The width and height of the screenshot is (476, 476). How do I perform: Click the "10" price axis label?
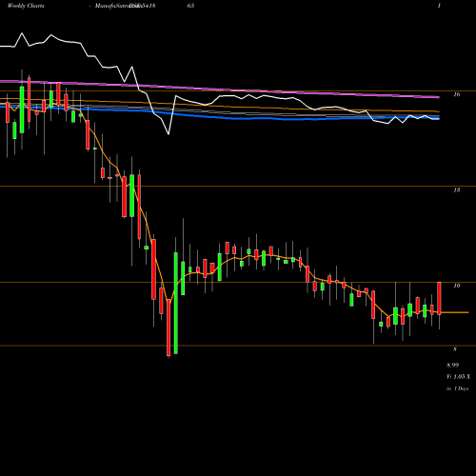457,286
